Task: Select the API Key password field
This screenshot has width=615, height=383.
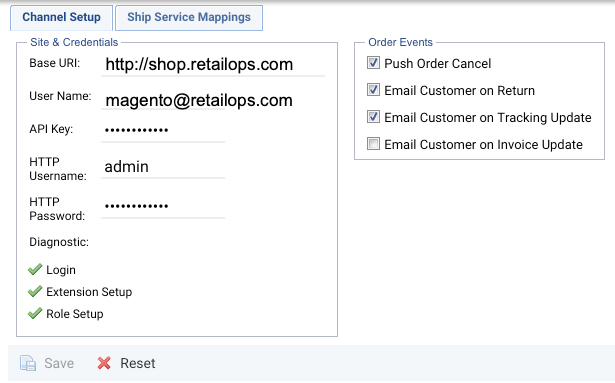Action: tap(163, 130)
